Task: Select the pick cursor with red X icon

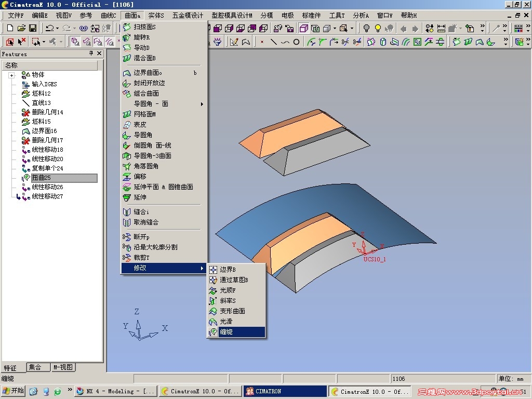Action: coord(22,42)
